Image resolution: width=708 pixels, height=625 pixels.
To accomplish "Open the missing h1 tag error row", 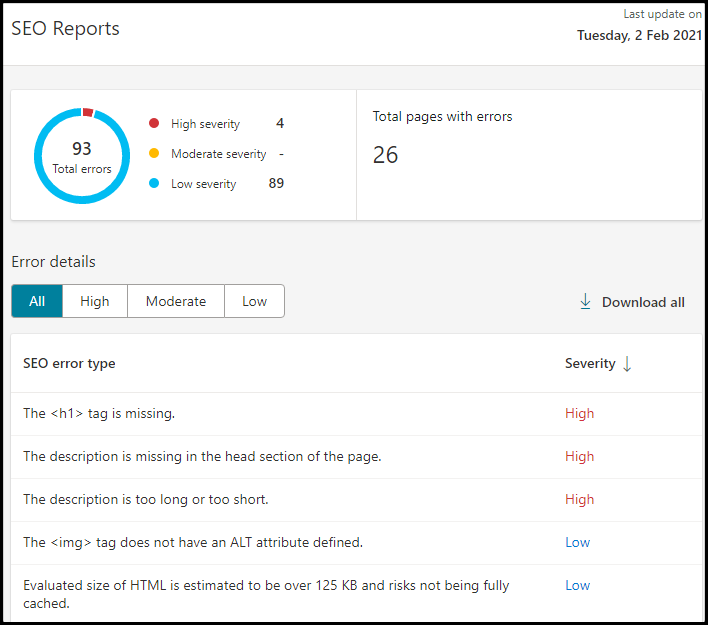I will coord(99,413).
